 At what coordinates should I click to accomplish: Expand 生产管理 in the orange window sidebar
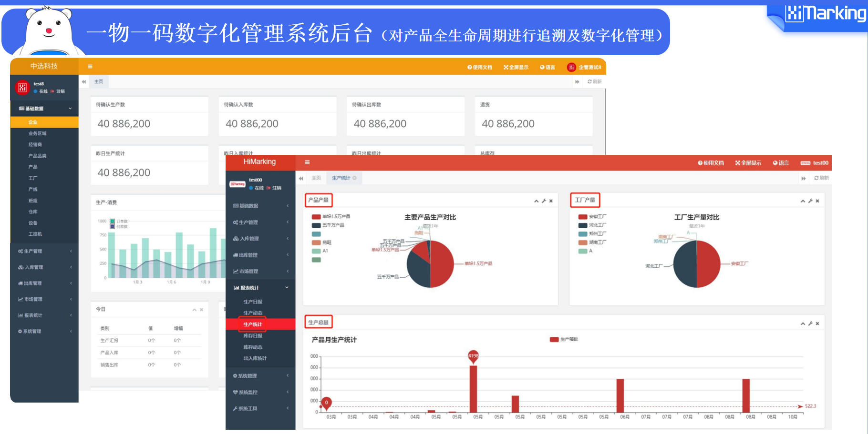click(x=44, y=251)
